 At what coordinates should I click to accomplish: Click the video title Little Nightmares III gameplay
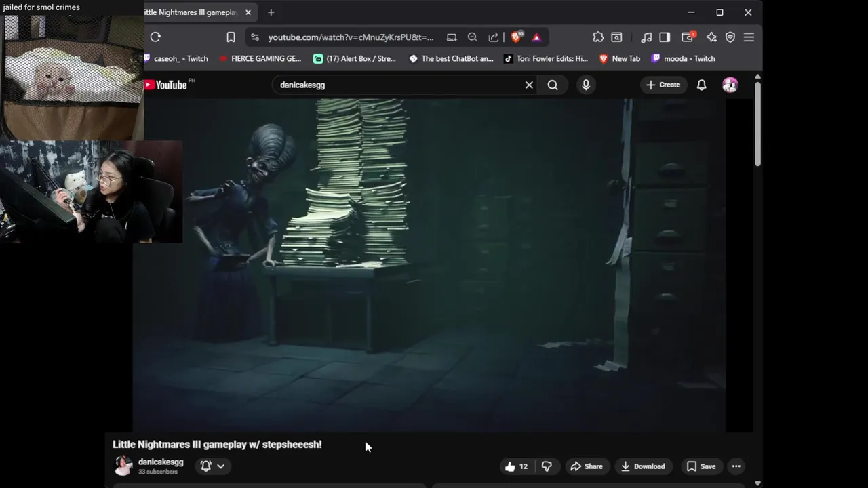tap(217, 445)
